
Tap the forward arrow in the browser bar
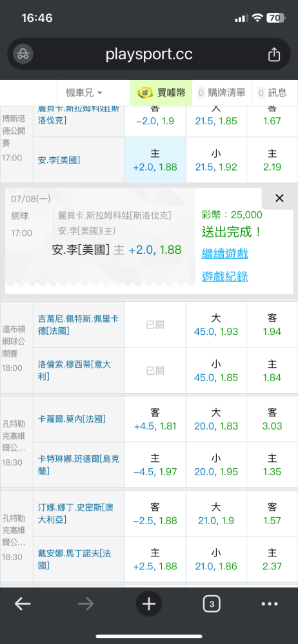click(86, 604)
